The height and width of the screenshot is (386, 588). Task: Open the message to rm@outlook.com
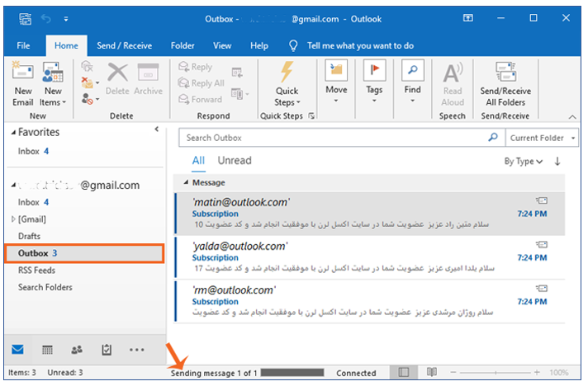[x=370, y=301]
